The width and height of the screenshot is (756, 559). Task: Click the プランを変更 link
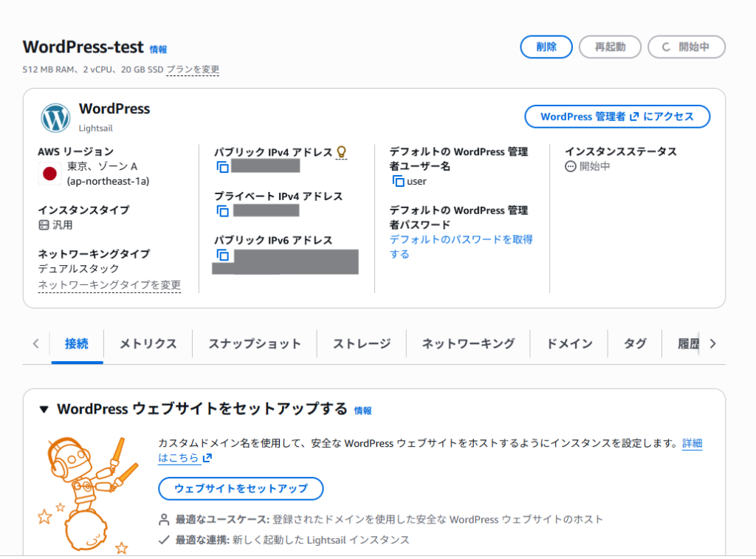pos(193,69)
